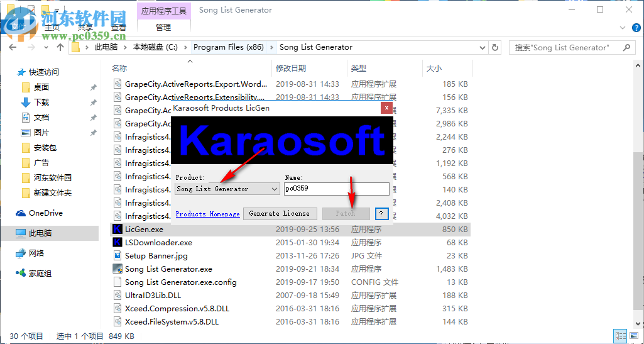Click the Generate License button

tap(280, 213)
